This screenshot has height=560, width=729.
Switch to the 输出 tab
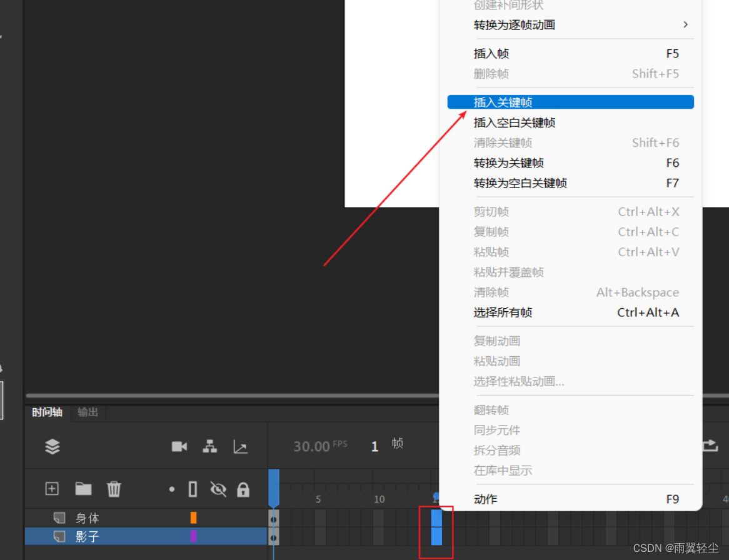coord(88,412)
